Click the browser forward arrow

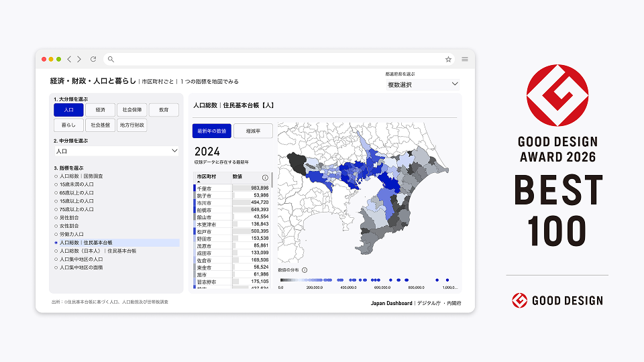pyautogui.click(x=79, y=59)
